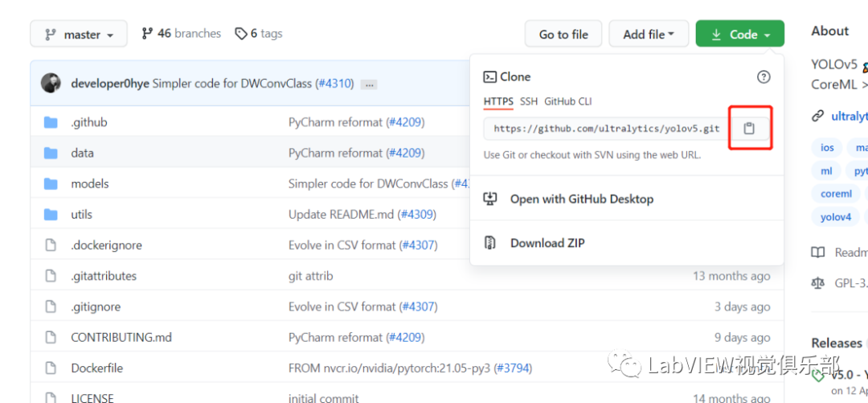Open pull request #4310 in commit header
The height and width of the screenshot is (403, 868).
[x=334, y=84]
